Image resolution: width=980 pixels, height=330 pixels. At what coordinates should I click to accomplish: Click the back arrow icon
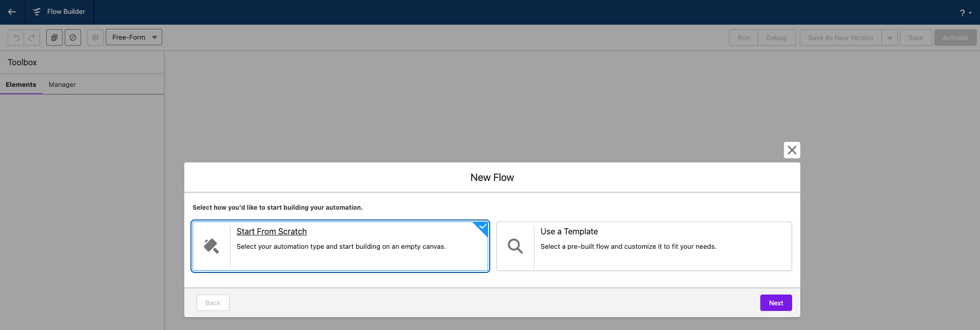point(12,12)
